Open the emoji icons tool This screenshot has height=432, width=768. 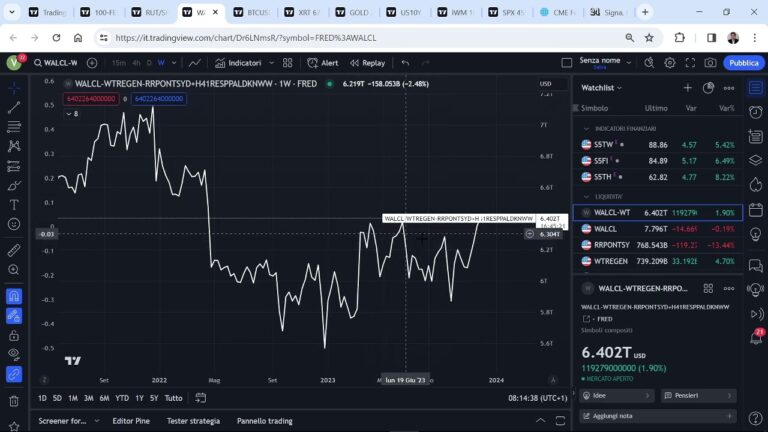pyautogui.click(x=14, y=224)
